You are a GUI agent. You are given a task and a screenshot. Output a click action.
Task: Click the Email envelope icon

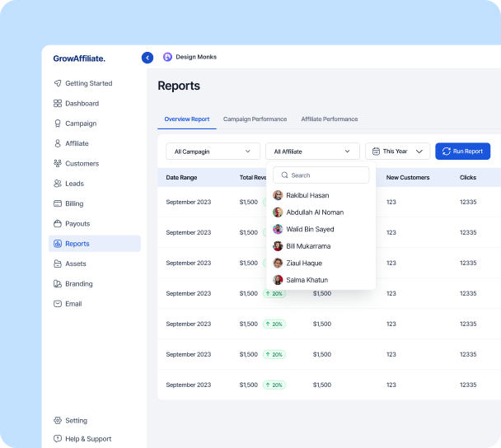(x=58, y=304)
